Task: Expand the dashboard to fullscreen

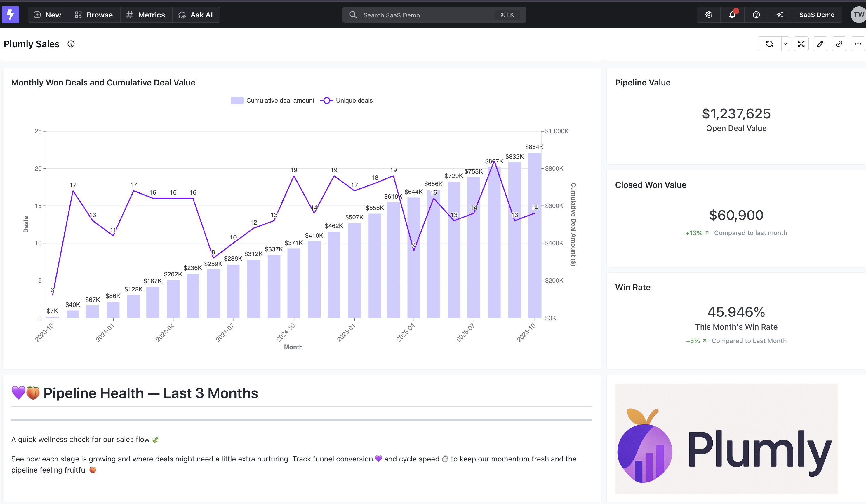Action: (801, 43)
